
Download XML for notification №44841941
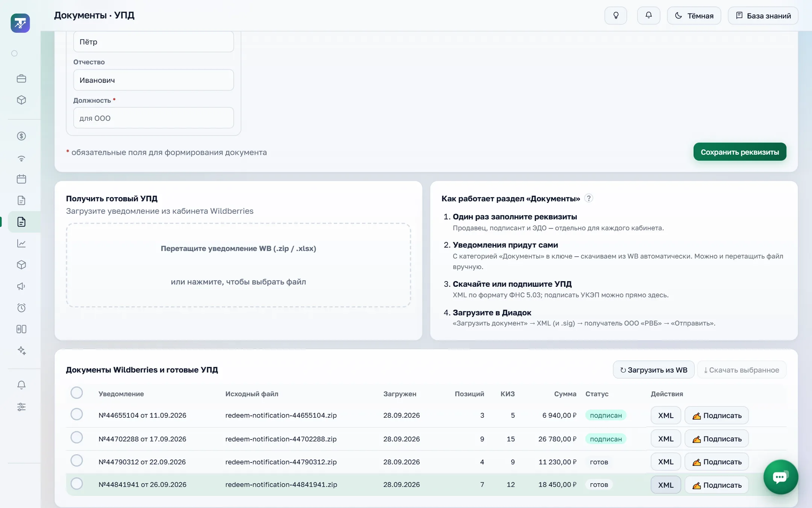point(666,485)
